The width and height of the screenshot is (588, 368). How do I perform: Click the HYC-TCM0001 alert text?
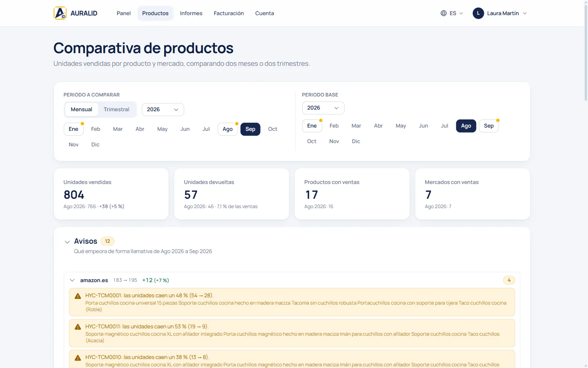point(149,296)
